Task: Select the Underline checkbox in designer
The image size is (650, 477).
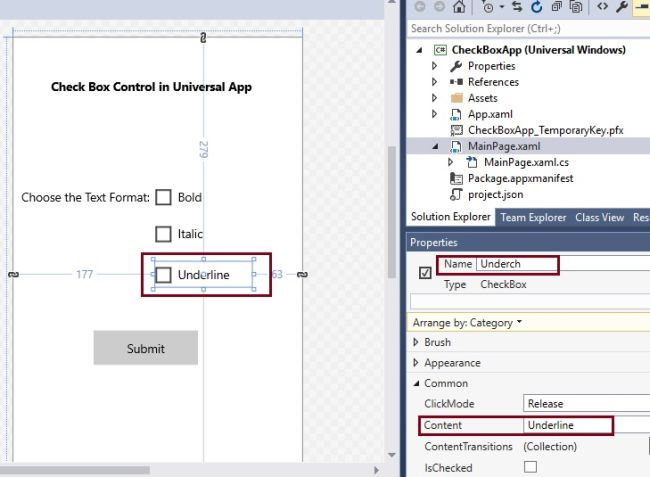Action: [163, 275]
